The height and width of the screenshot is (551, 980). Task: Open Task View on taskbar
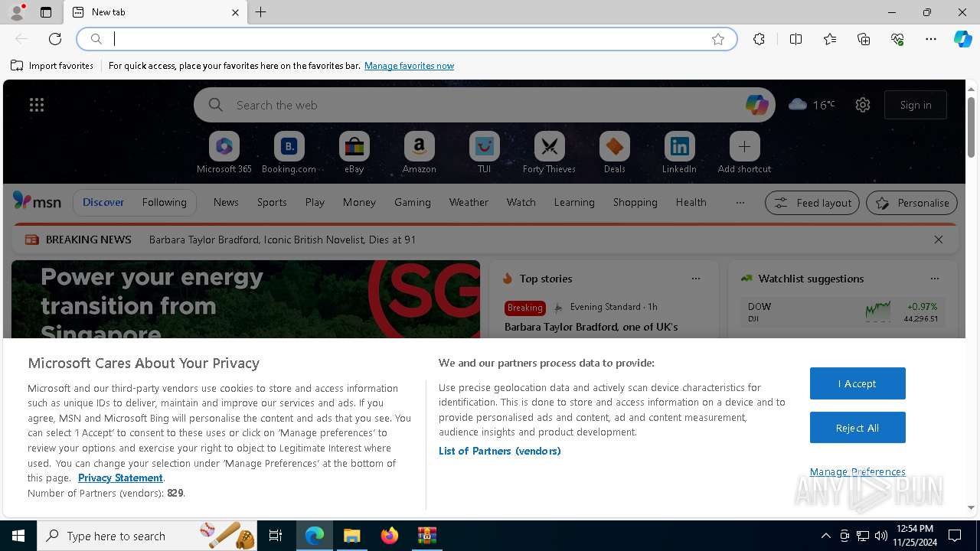(276, 536)
